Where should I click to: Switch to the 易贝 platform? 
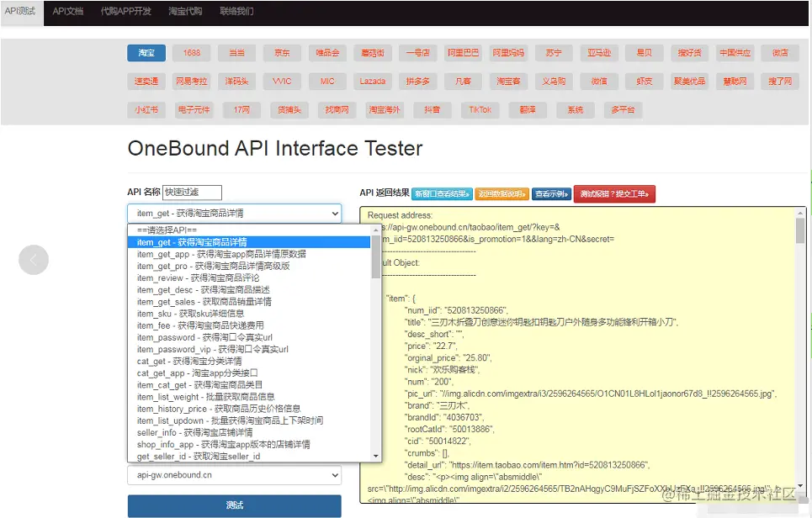pyautogui.click(x=645, y=53)
